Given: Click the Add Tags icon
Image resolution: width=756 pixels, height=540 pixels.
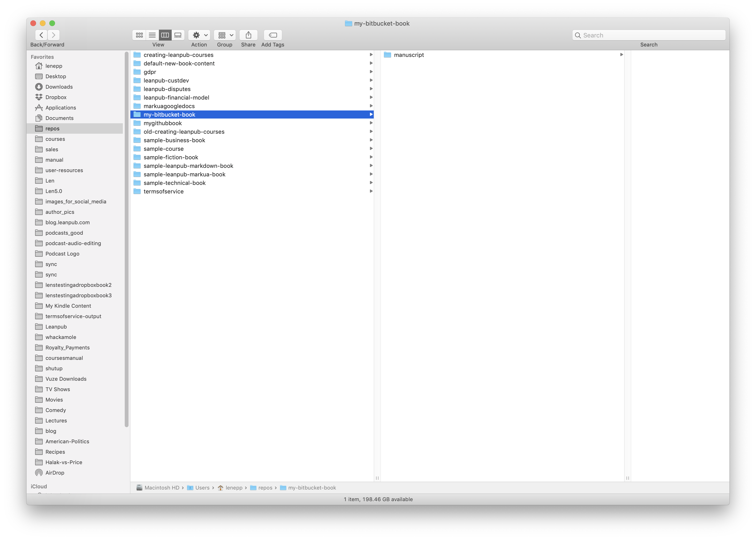Looking at the screenshot, I should 273,35.
